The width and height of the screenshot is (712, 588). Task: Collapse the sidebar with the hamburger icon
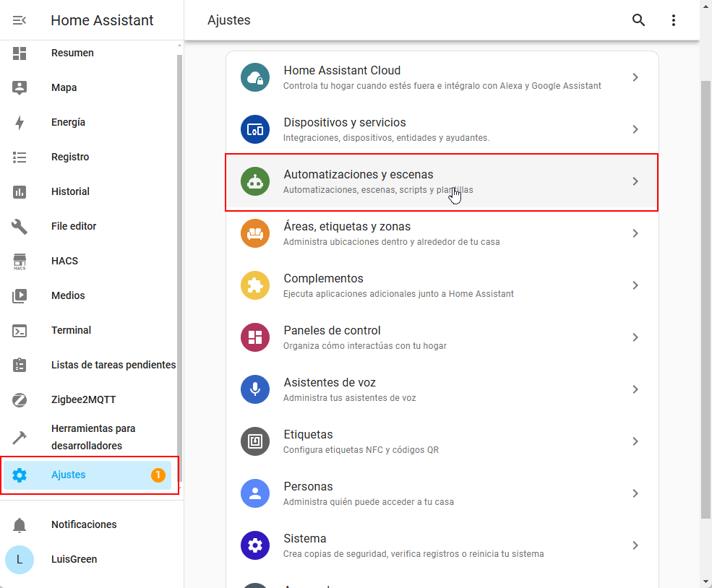20,20
